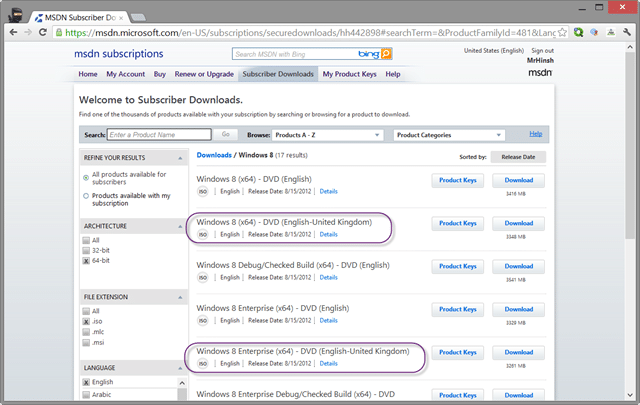
Task: Open Details for Windows 8 Enterprise English-United Kingdom
Action: click(x=329, y=364)
